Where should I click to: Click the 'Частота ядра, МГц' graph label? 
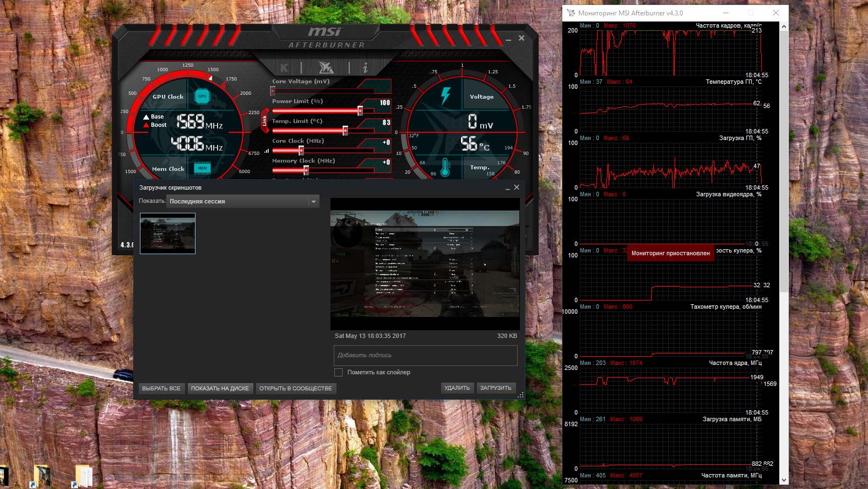coord(735,363)
